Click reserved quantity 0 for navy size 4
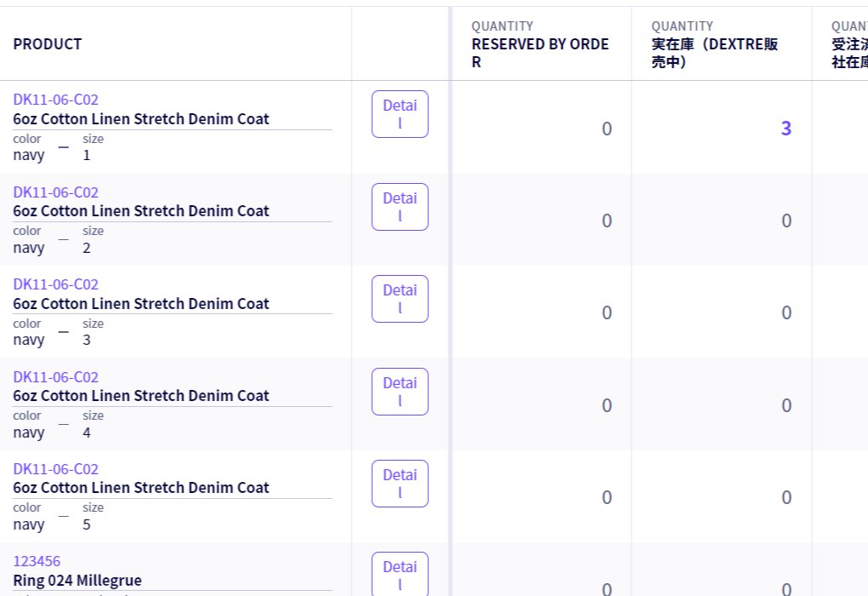 pos(607,405)
